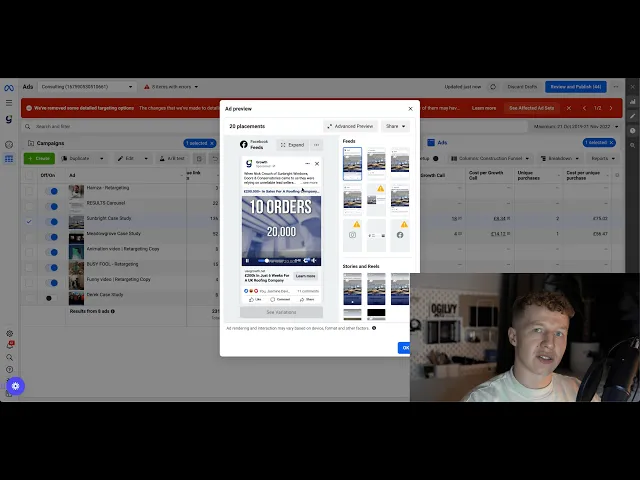This screenshot has width=640, height=480.
Task: Switch to the Ads tab
Action: [437, 142]
